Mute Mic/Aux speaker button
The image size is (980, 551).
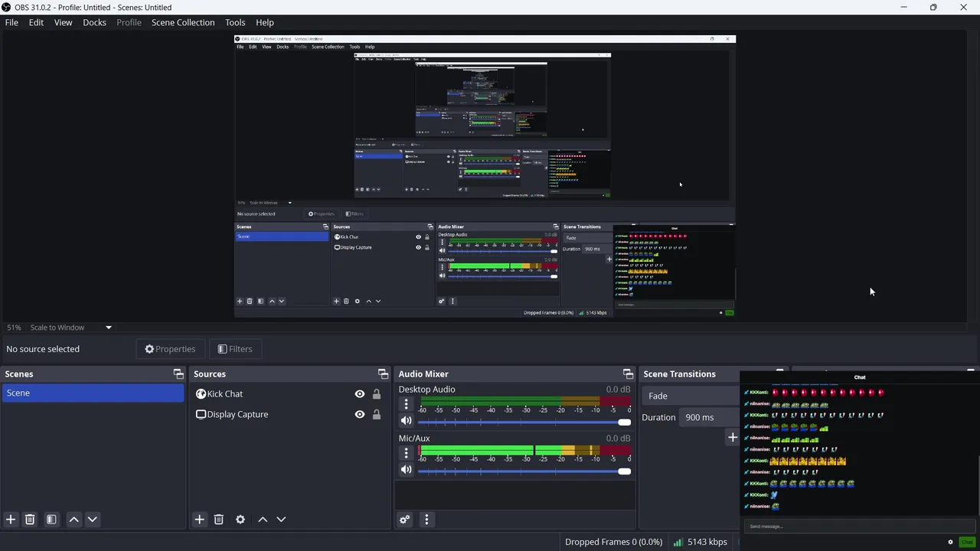pos(407,470)
